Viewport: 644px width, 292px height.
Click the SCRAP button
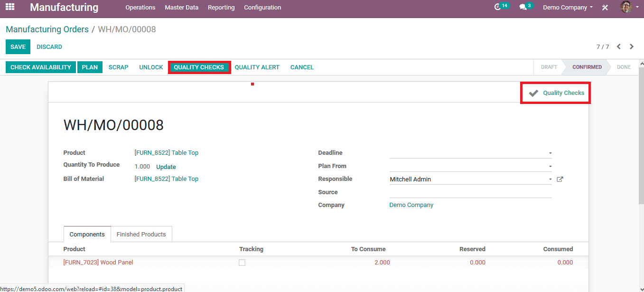119,67
